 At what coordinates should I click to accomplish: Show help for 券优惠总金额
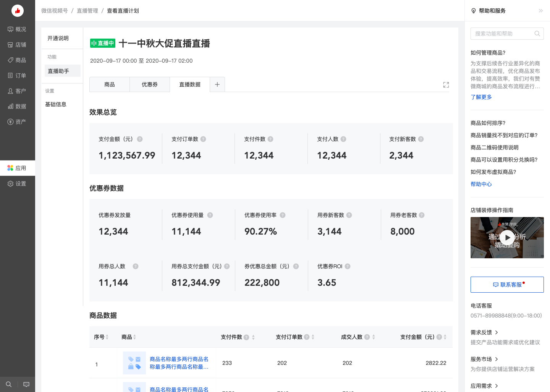pyautogui.click(x=296, y=266)
